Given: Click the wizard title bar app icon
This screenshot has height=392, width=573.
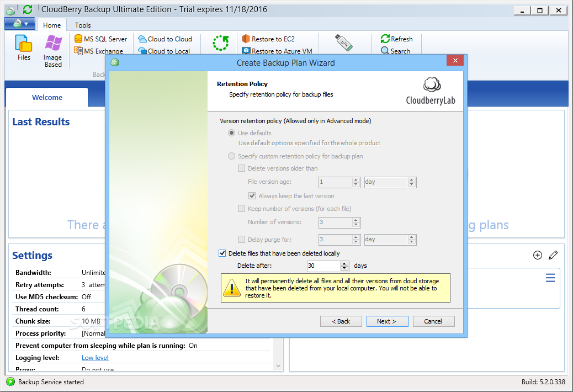Looking at the screenshot, I should 115,62.
